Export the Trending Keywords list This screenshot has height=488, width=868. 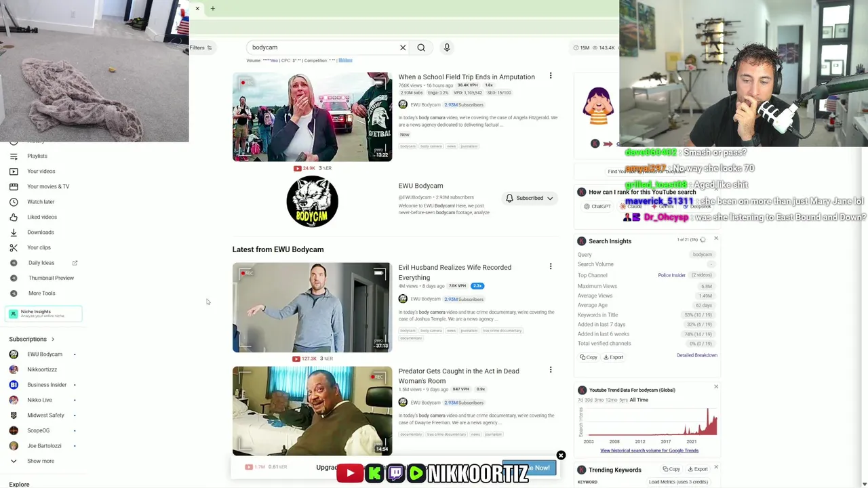pyautogui.click(x=698, y=469)
